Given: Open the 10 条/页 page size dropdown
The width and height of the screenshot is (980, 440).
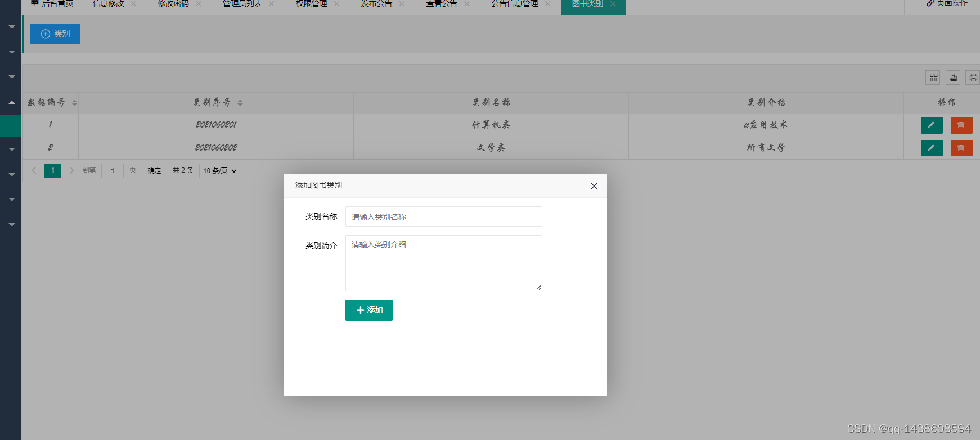Looking at the screenshot, I should tap(219, 171).
